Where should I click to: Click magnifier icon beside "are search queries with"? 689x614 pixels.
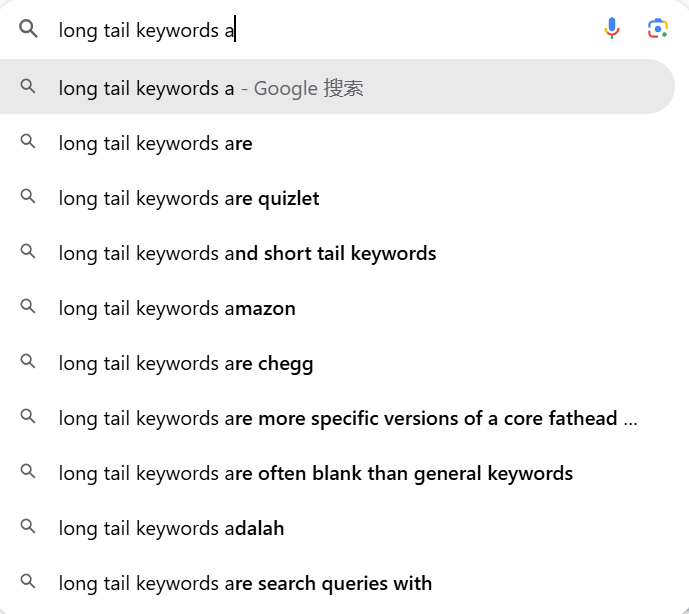click(x=28, y=582)
